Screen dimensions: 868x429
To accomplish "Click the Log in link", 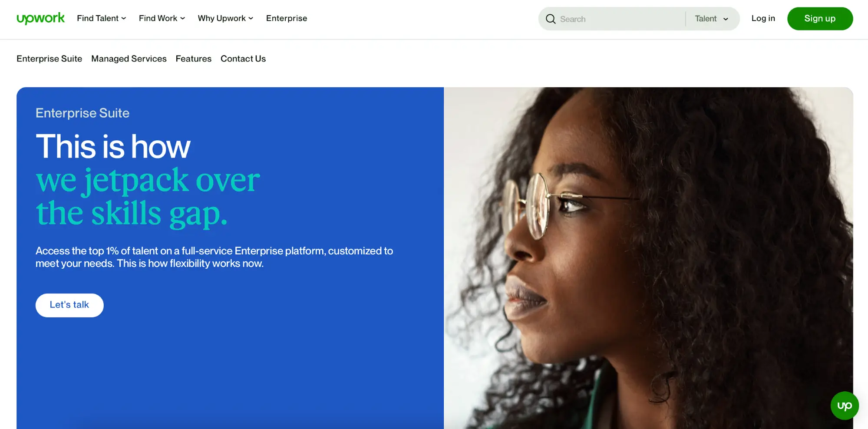I will [763, 18].
